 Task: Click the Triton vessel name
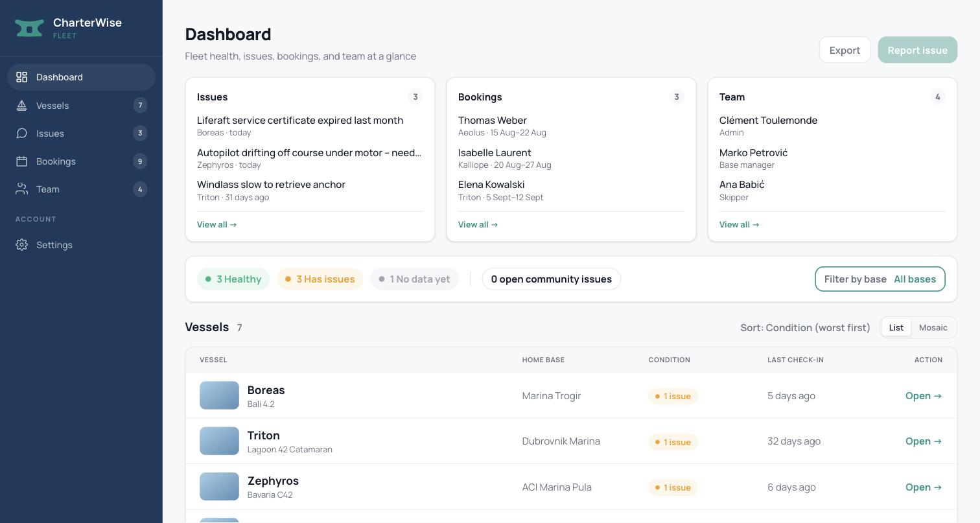tap(263, 436)
